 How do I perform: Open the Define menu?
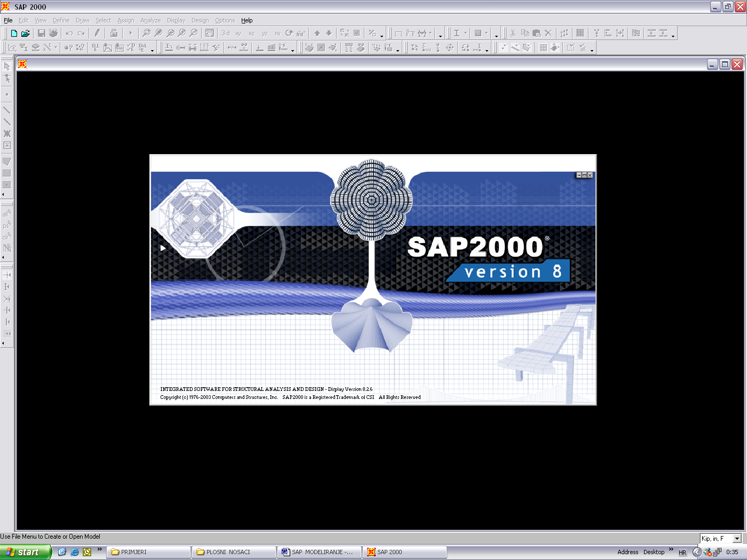click(61, 20)
